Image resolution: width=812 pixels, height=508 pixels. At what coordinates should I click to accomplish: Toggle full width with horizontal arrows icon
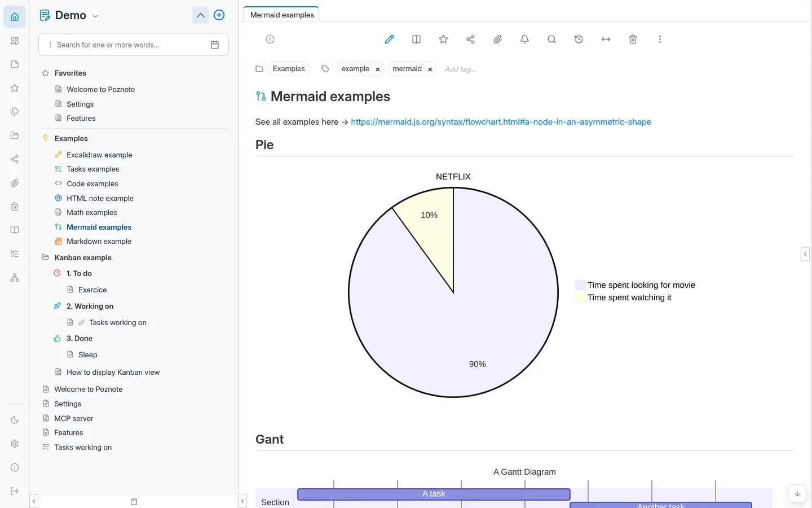click(606, 40)
